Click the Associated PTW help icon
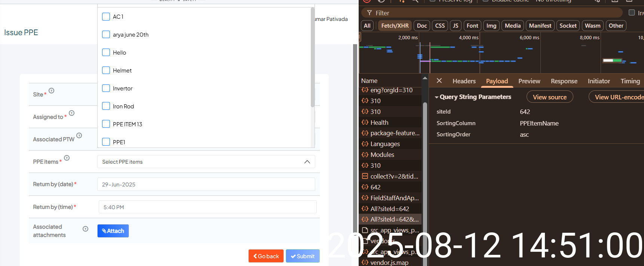The image size is (644, 266). tap(79, 136)
